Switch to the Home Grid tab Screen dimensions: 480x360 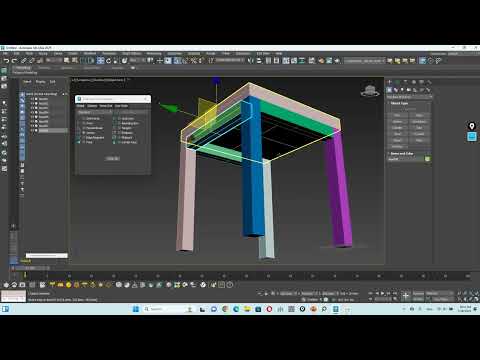pyautogui.click(x=106, y=106)
